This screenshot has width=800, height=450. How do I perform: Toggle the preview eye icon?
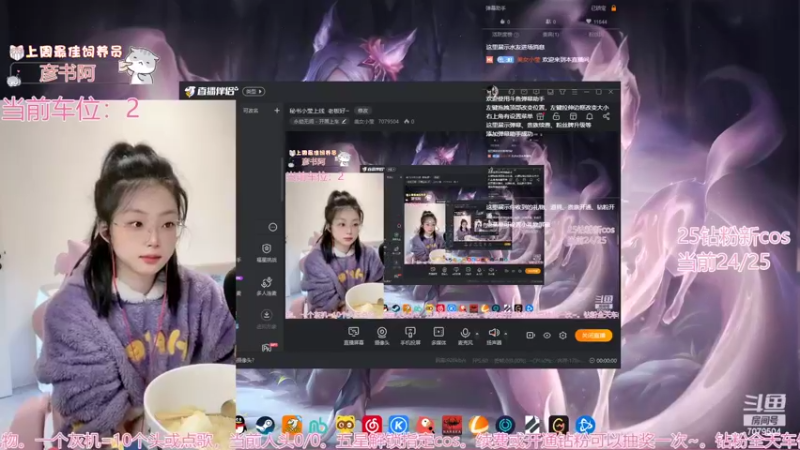[546, 335]
